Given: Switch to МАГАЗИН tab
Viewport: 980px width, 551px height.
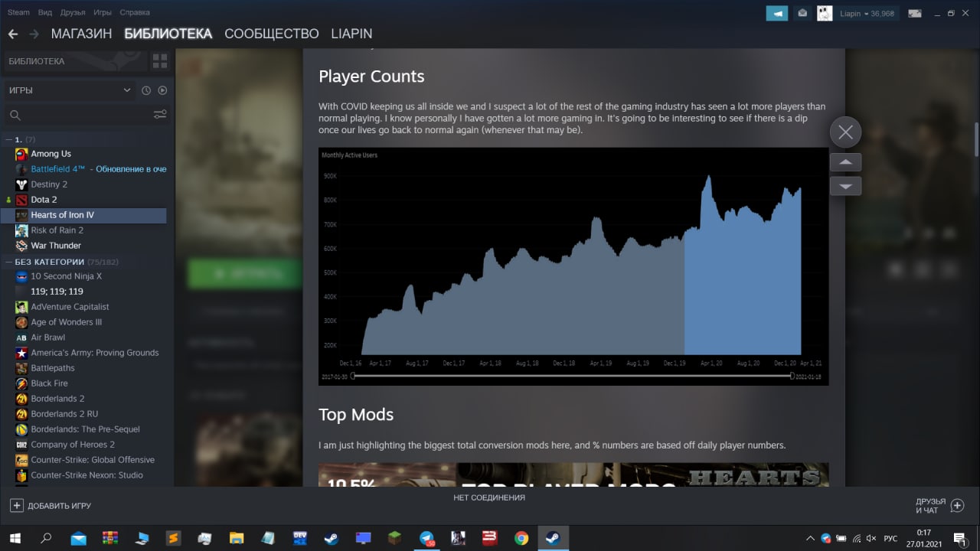Looking at the screenshot, I should [81, 34].
